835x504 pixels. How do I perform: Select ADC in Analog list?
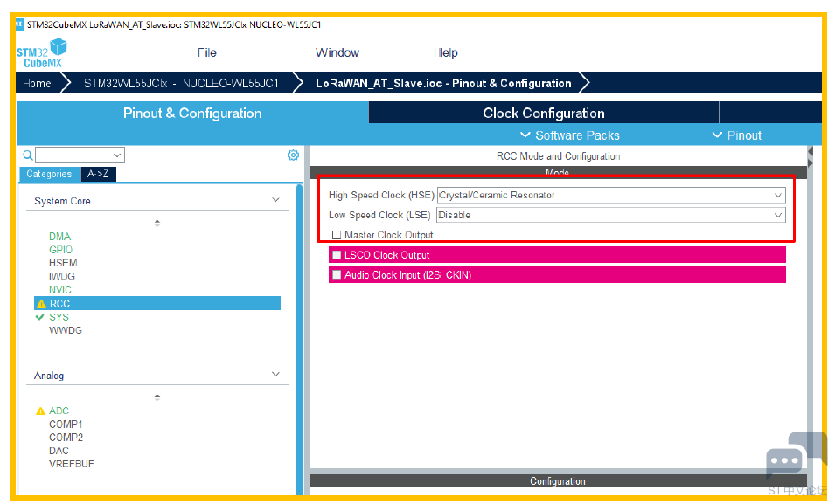point(59,411)
